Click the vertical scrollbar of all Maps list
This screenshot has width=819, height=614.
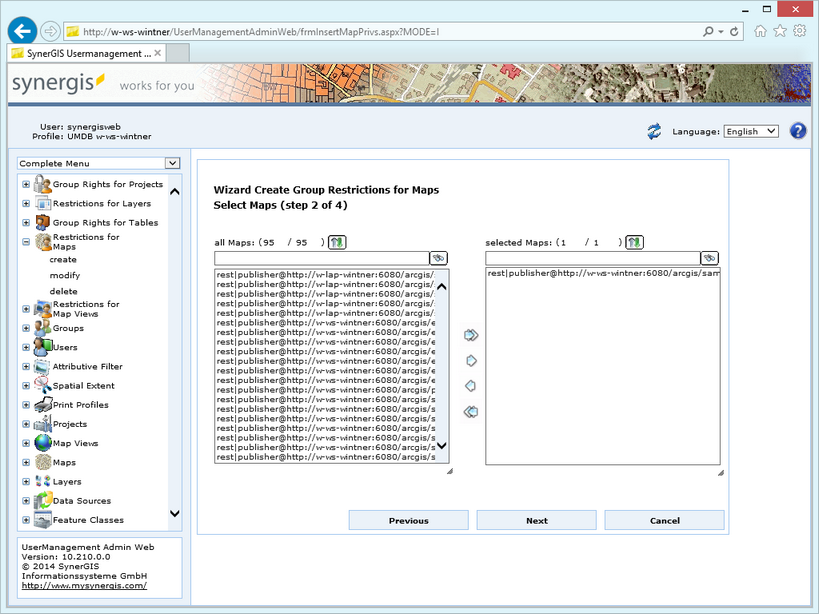(x=441, y=370)
